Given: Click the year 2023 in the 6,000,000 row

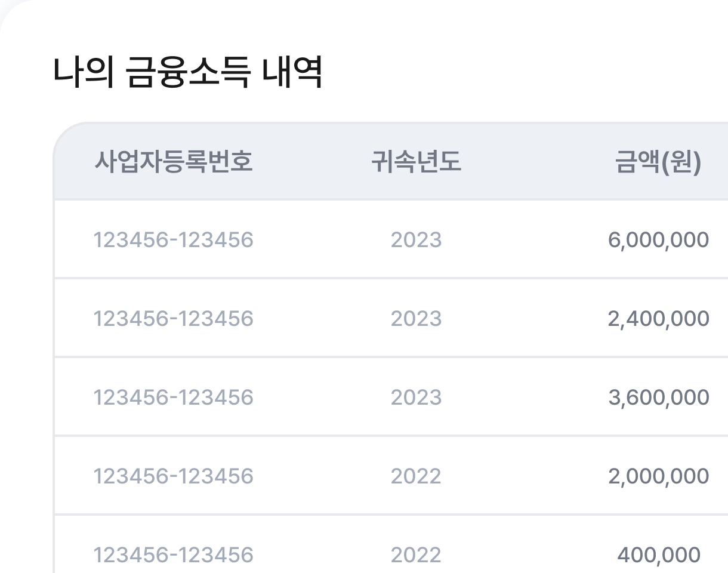Looking at the screenshot, I should [x=417, y=240].
